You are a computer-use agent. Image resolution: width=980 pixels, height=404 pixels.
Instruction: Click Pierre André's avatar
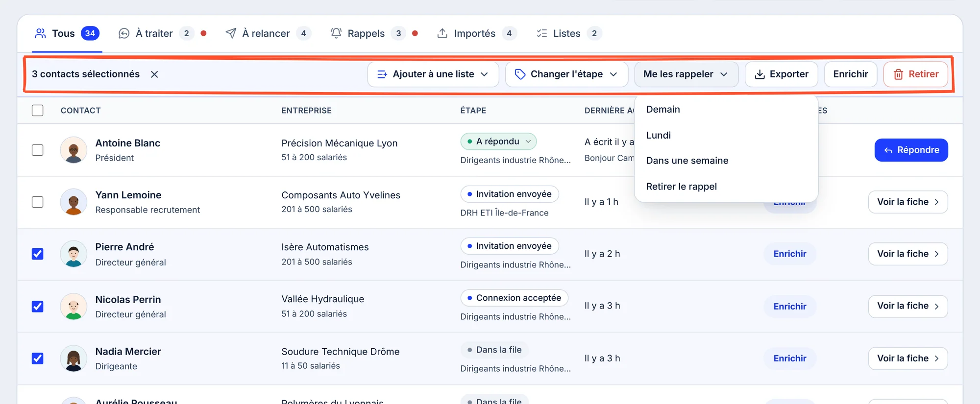coord(73,254)
